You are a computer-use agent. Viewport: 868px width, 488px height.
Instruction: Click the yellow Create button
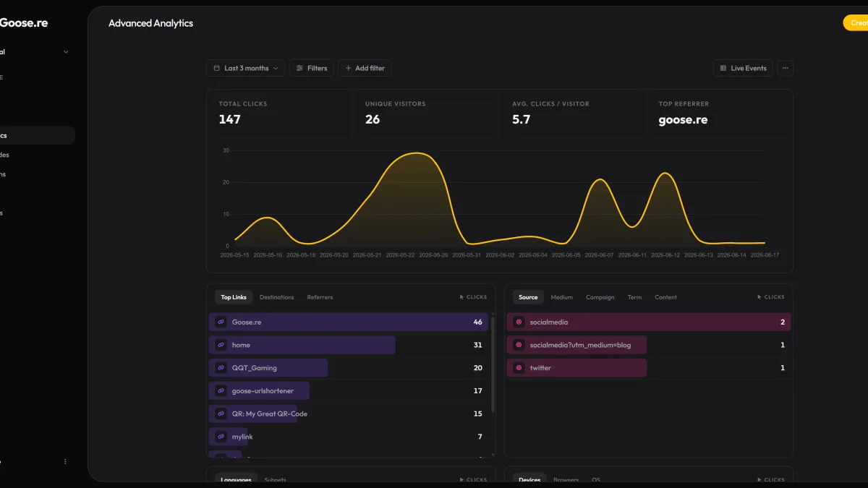(856, 22)
